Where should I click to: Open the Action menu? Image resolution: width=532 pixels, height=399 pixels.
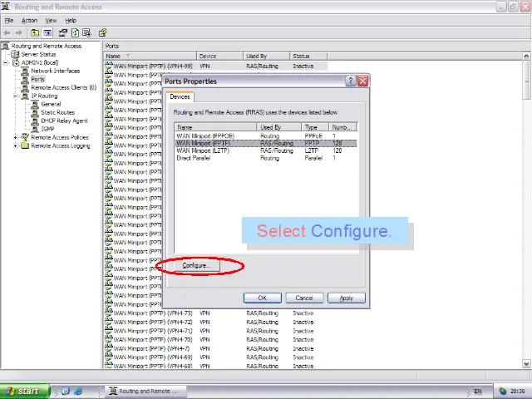(30, 20)
